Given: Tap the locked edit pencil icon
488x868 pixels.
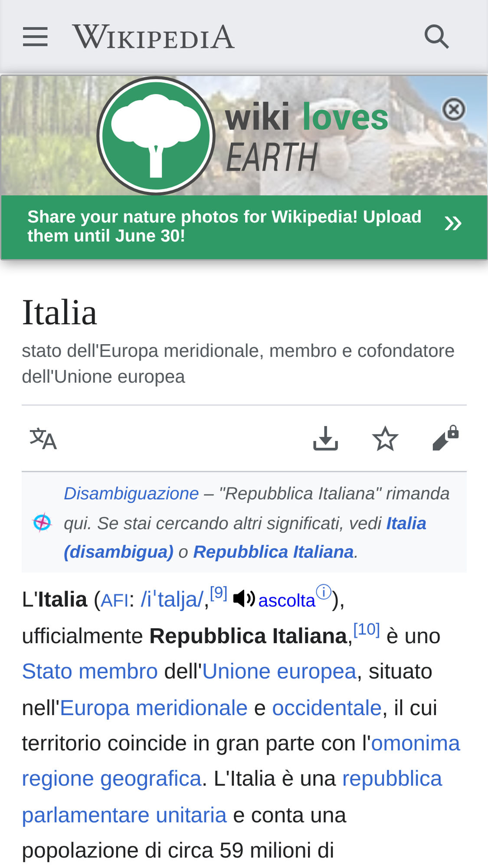Looking at the screenshot, I should point(445,438).
